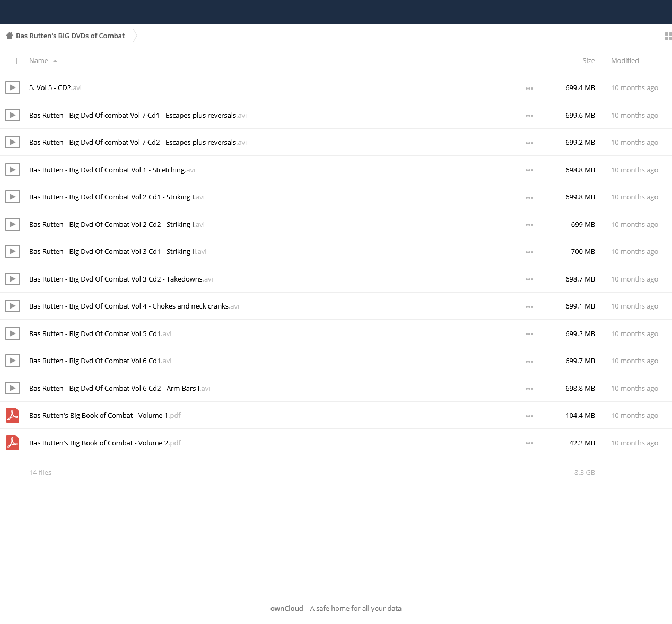Click the video icon for Vol 3 Cd1 Striking II

tap(13, 251)
